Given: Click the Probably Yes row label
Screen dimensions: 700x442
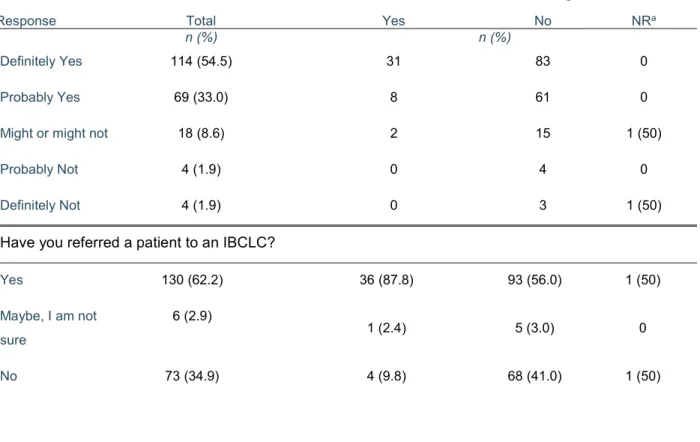Looking at the screenshot, I should pos(40,97).
